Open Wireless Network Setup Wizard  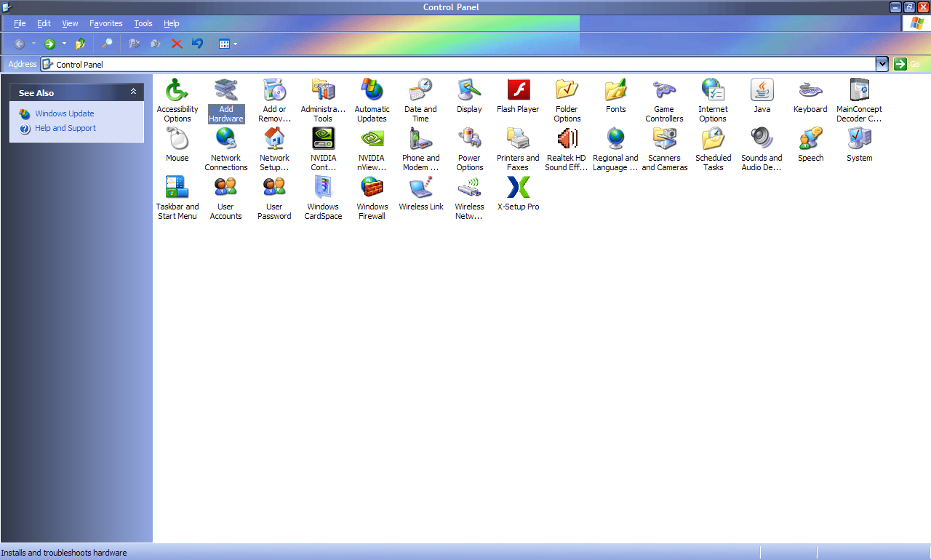coord(469,198)
